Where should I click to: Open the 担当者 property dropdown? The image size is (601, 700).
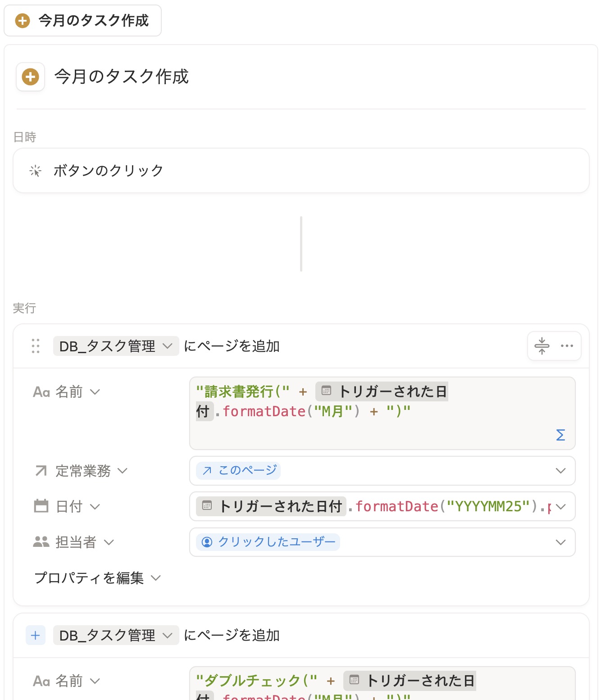[73, 542]
